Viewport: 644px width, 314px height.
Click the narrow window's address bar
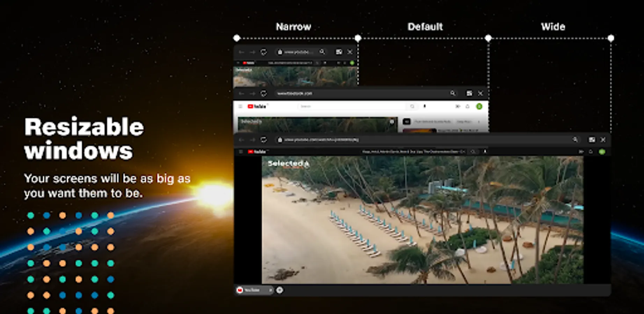(x=302, y=52)
